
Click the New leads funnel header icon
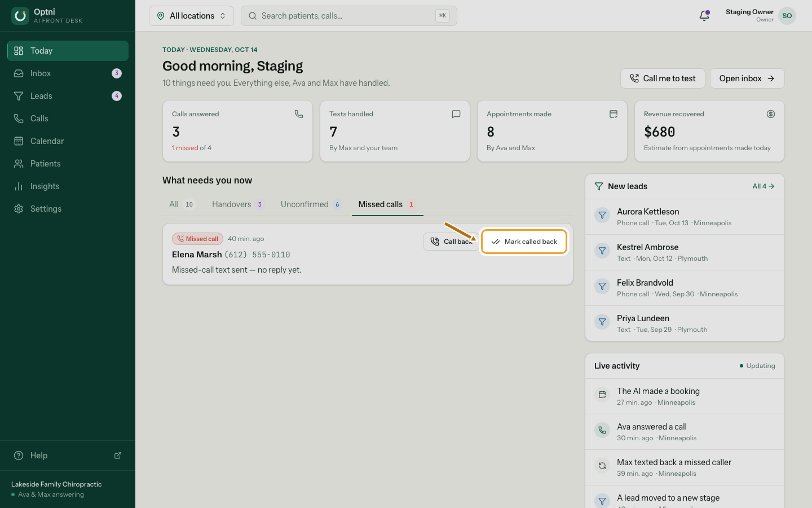coord(599,186)
